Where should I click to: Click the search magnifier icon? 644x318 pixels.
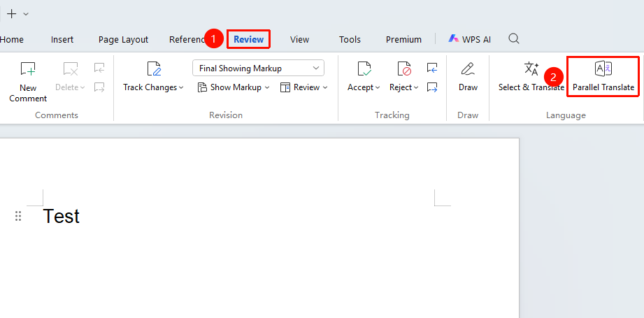click(514, 39)
